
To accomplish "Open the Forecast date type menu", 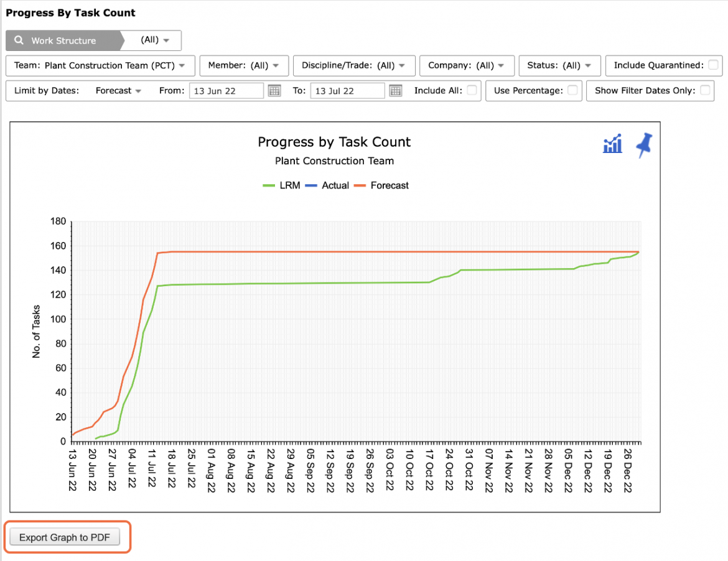I will (118, 90).
